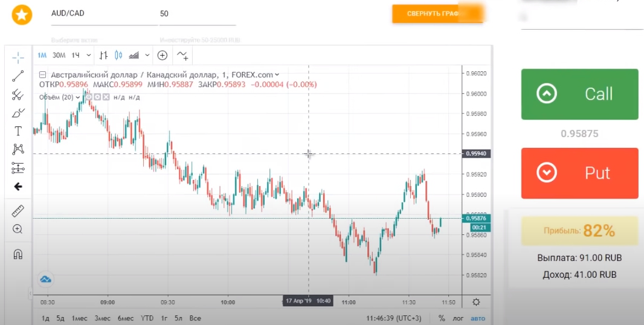Select the crosshair cursor tool
This screenshot has height=325, width=644.
click(18, 57)
